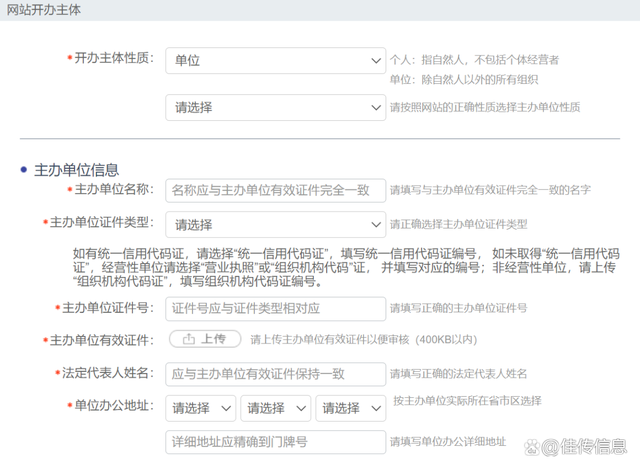Image resolution: width=640 pixels, height=469 pixels.
Task: Click the 单位办公地址 field label
Action: coord(113,407)
